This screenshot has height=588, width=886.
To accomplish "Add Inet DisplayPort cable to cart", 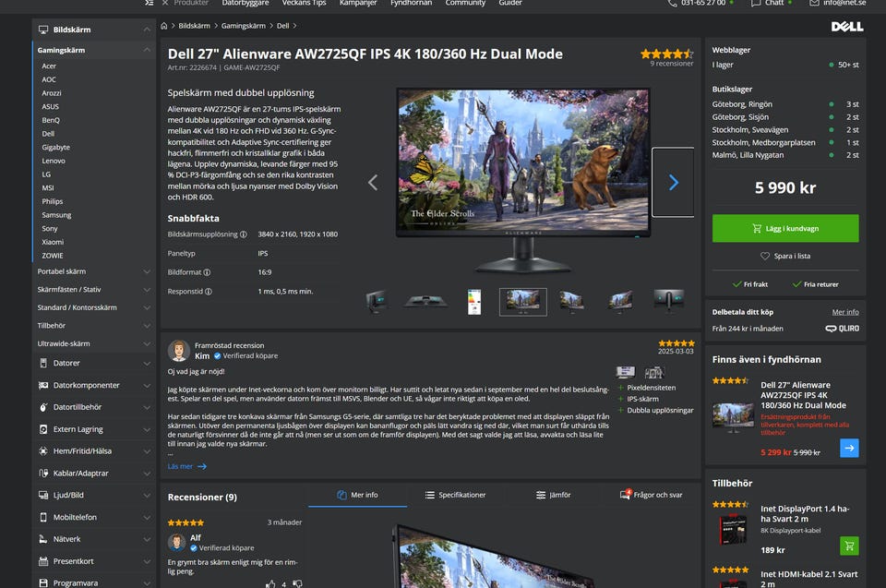I will tap(849, 546).
